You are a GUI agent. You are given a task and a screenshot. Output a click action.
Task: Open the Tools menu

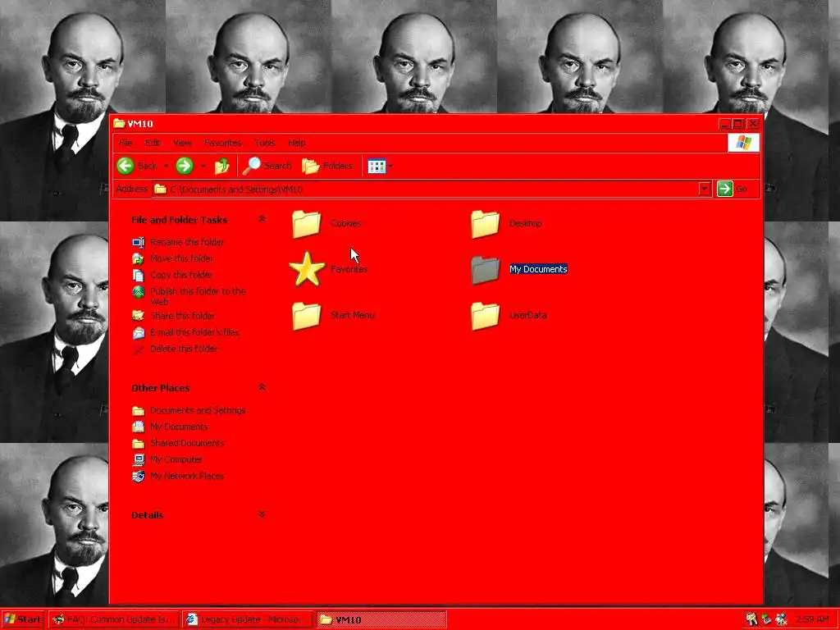[265, 143]
